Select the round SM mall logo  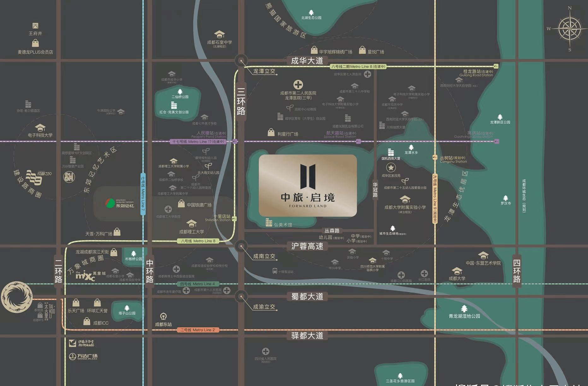click(69, 177)
